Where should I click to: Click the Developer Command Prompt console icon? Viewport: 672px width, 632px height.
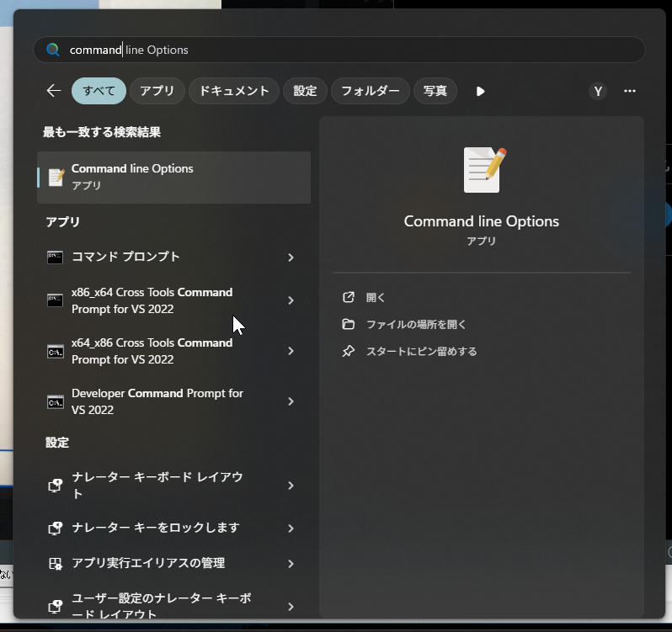click(56, 402)
